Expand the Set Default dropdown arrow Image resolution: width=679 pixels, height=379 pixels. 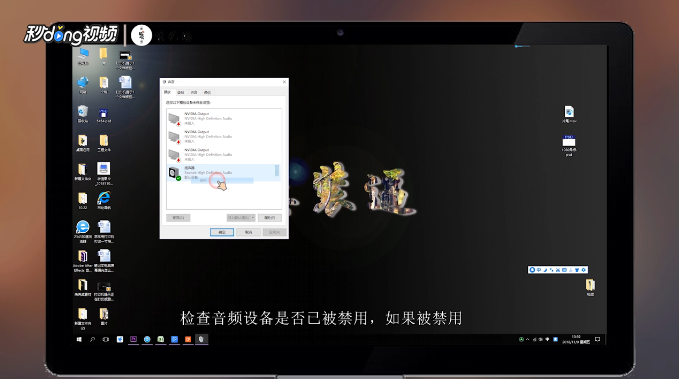(x=253, y=217)
